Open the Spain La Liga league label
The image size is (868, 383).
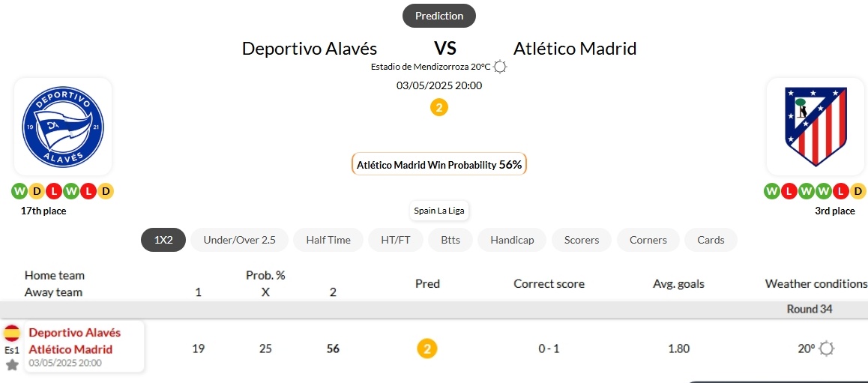pyautogui.click(x=439, y=211)
